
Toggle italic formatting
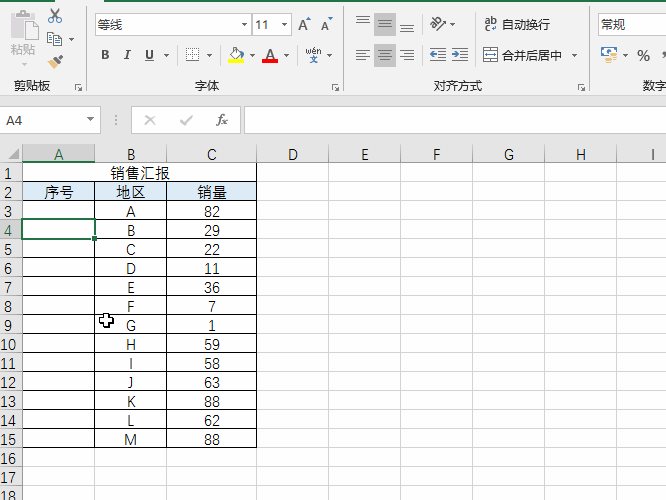pos(127,55)
